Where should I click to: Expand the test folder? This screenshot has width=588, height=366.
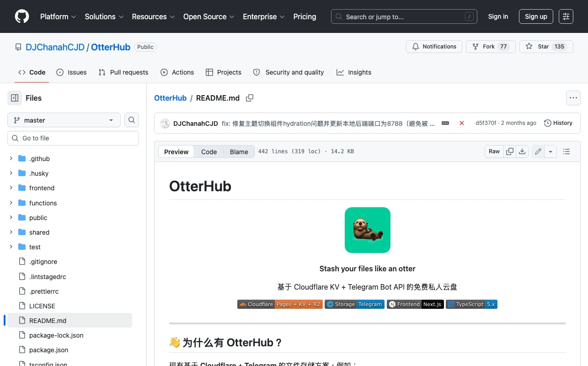click(x=11, y=247)
